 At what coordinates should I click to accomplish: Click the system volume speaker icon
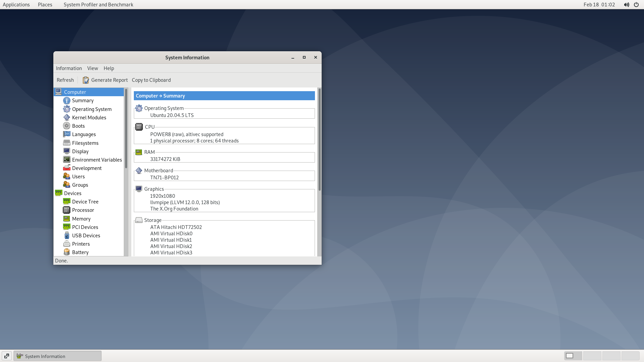pos(626,5)
